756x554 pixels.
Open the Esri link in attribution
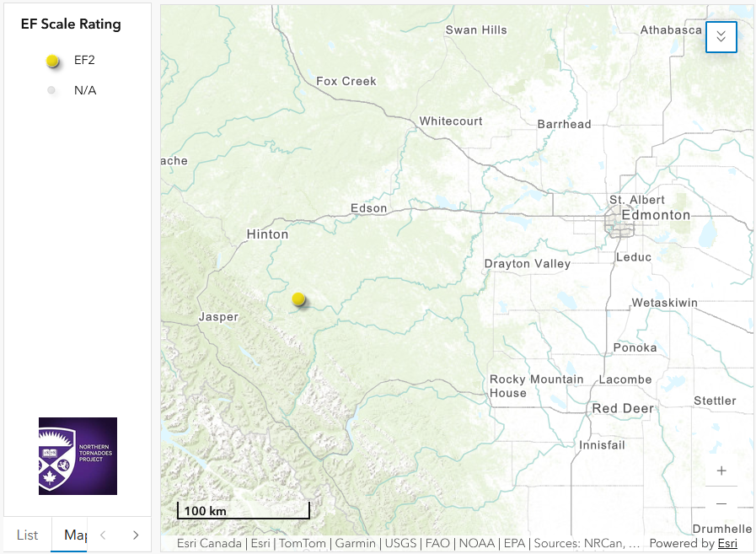(x=727, y=543)
